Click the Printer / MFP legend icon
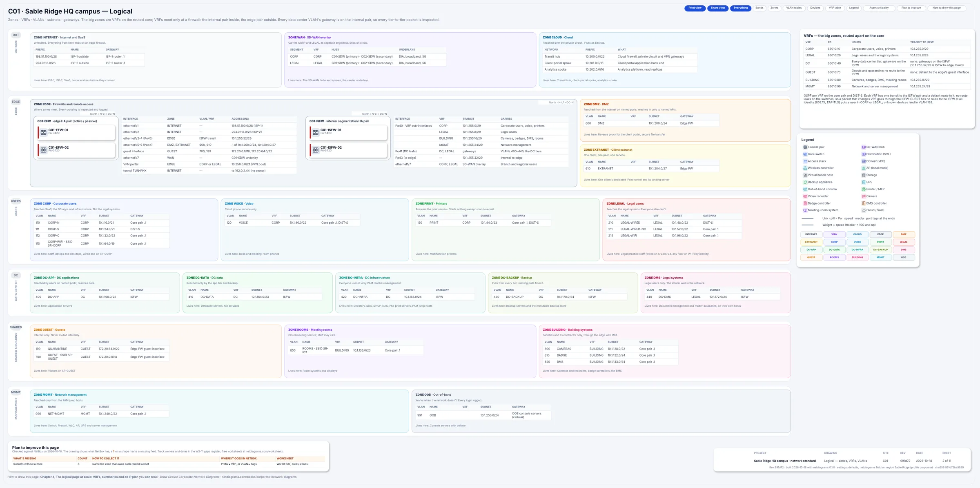980x488 pixels. (864, 189)
